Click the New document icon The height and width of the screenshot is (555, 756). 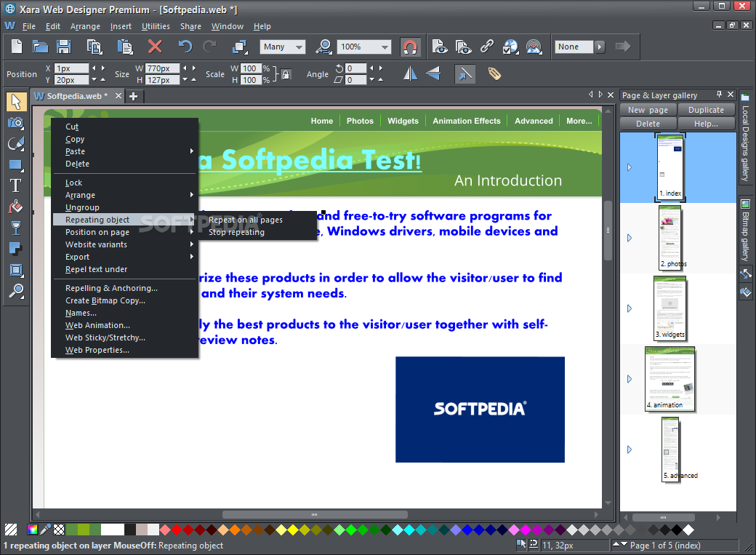(x=17, y=47)
